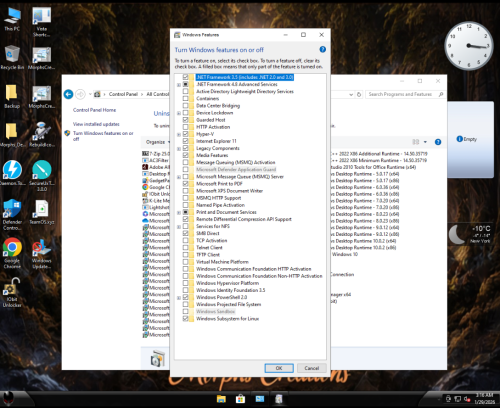
Task: Click the search magnifier in Programs and Features
Action: coord(441,94)
